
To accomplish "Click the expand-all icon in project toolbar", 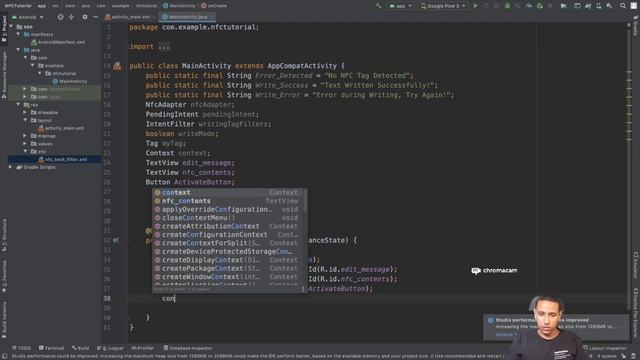I will tap(71, 17).
